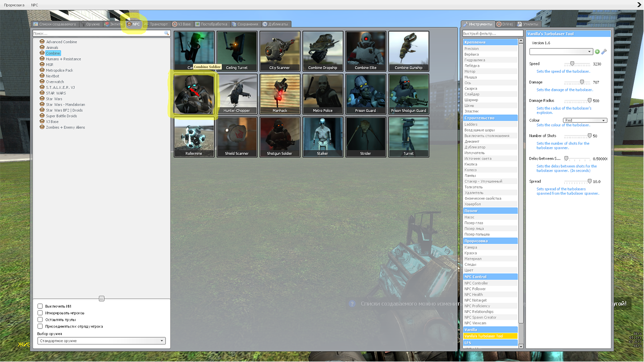Tick Присоединяться к отряду игрока checkbox
The image size is (644, 362).
[x=40, y=326]
